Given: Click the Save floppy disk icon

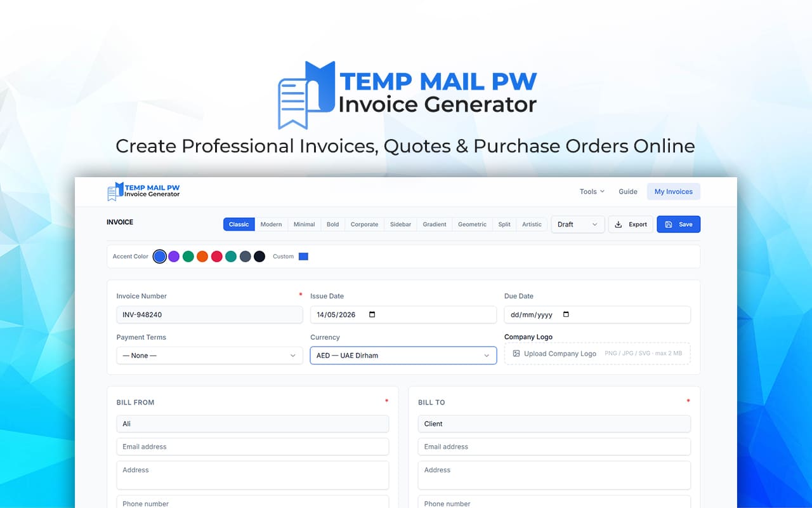Looking at the screenshot, I should 668,224.
